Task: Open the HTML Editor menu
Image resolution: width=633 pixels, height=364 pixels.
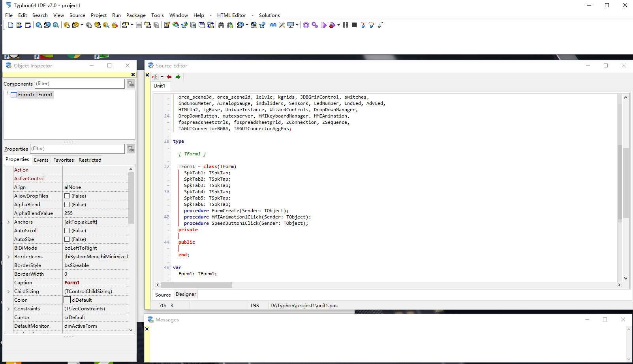Action: pyautogui.click(x=231, y=15)
